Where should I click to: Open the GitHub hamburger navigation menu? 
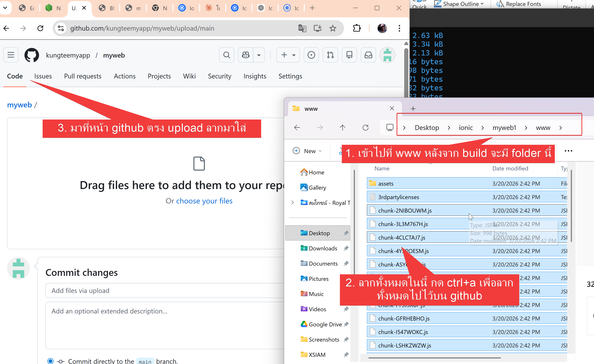click(11, 55)
